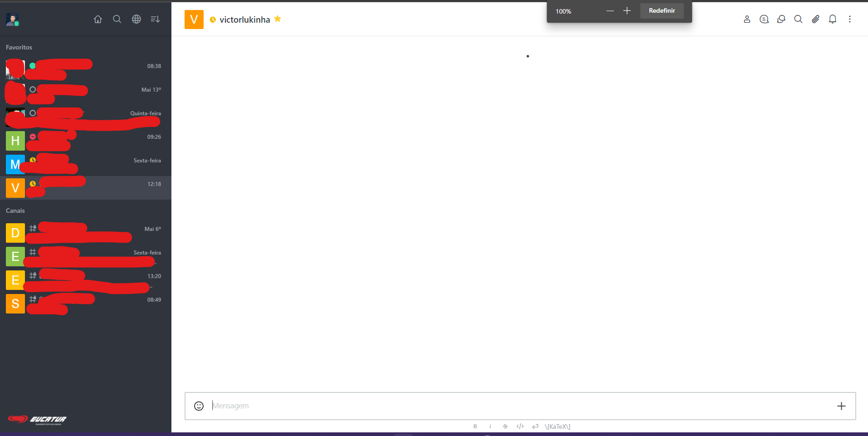Open H chat timed 09:26
The height and width of the screenshot is (436, 868).
tap(86, 141)
